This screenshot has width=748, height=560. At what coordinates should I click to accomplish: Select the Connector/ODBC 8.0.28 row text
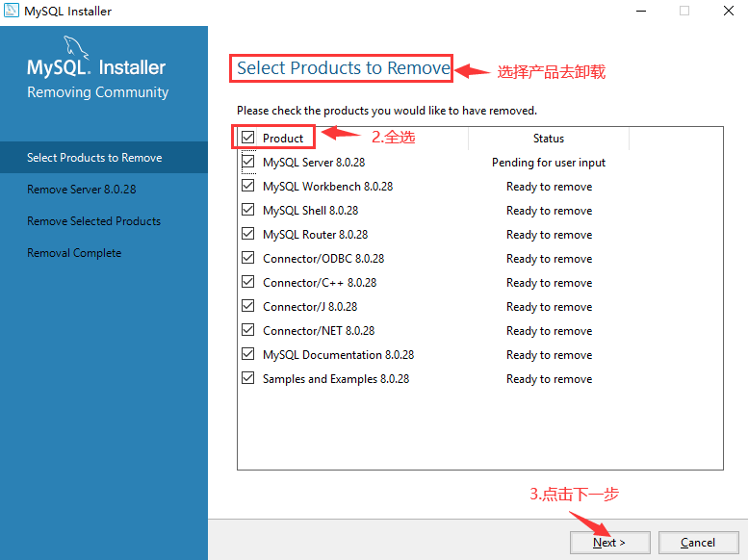pyautogui.click(x=323, y=259)
